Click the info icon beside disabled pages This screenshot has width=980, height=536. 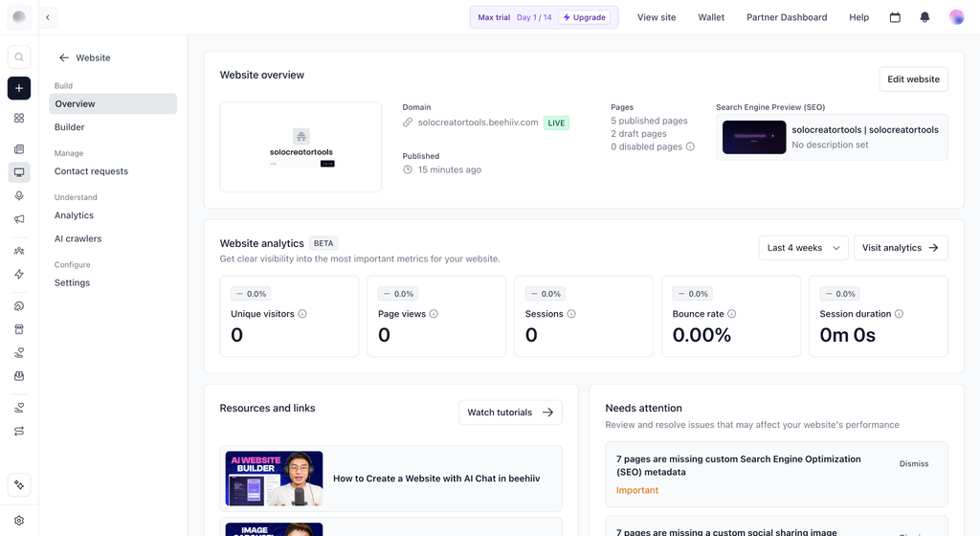pos(690,146)
